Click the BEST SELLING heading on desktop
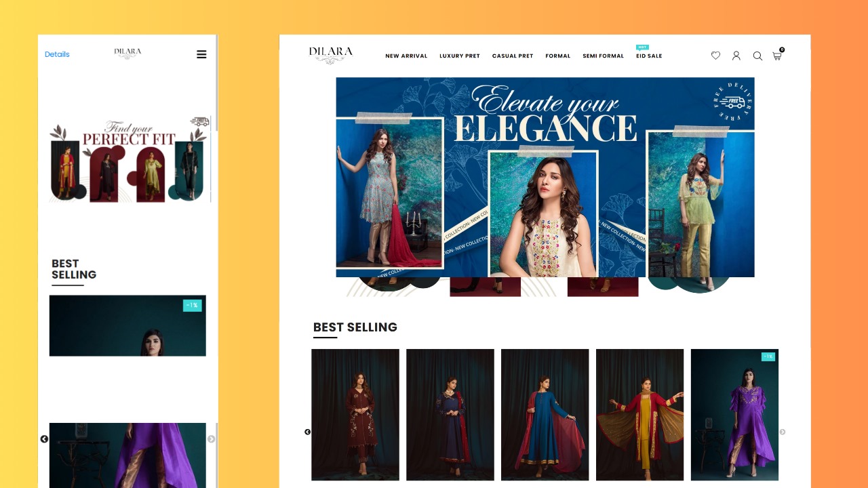Viewport: 868px width, 488px height. click(x=355, y=327)
